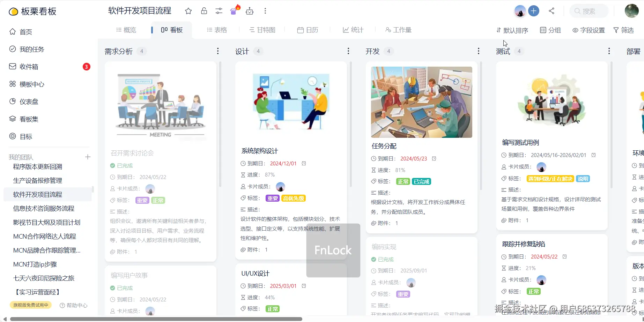Open the 设计 column options menu

[x=348, y=51]
